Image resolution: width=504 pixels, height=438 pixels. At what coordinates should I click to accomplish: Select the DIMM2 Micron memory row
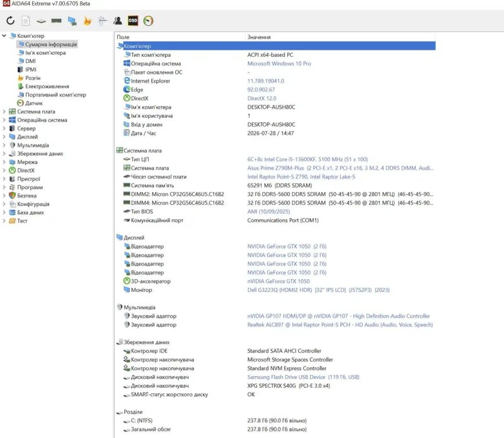(x=276, y=194)
